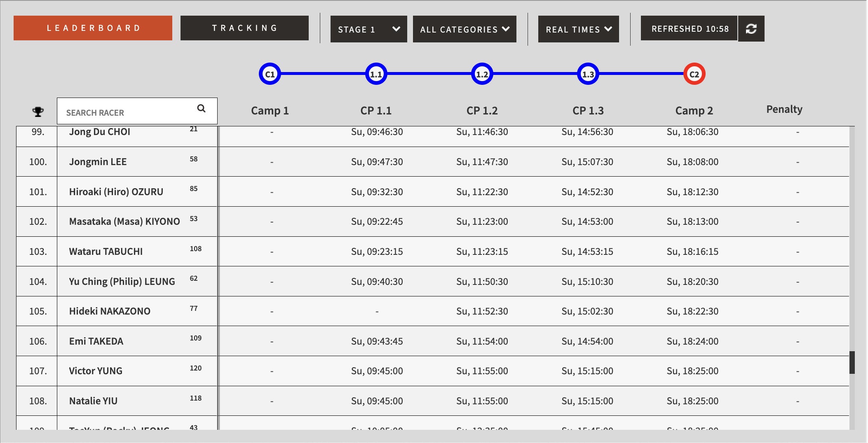Open the Stage 1 dropdown
The image size is (868, 443).
coord(368,29)
